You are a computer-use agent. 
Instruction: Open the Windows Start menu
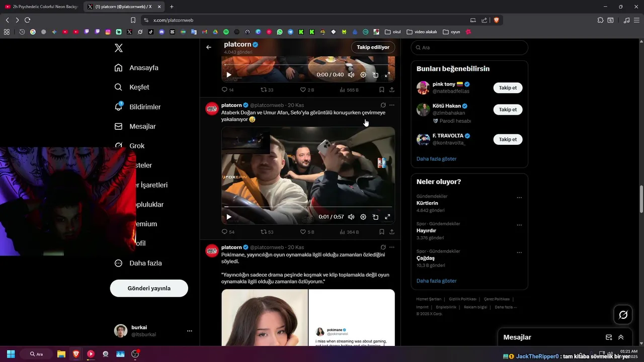pos(11,354)
